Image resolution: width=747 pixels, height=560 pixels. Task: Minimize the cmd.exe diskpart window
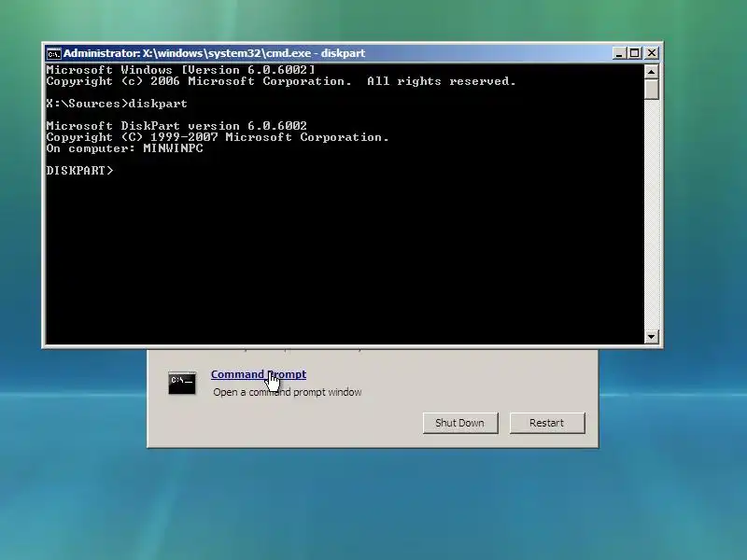click(619, 53)
